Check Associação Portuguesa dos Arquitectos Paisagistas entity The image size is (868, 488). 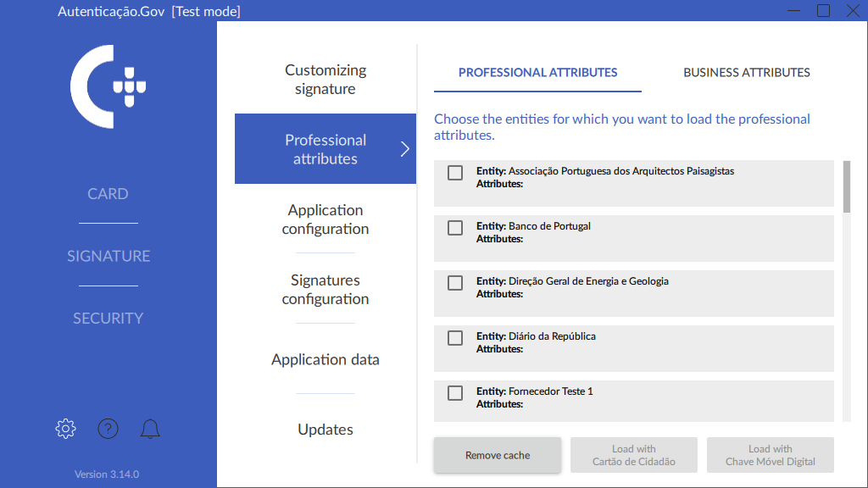point(455,173)
